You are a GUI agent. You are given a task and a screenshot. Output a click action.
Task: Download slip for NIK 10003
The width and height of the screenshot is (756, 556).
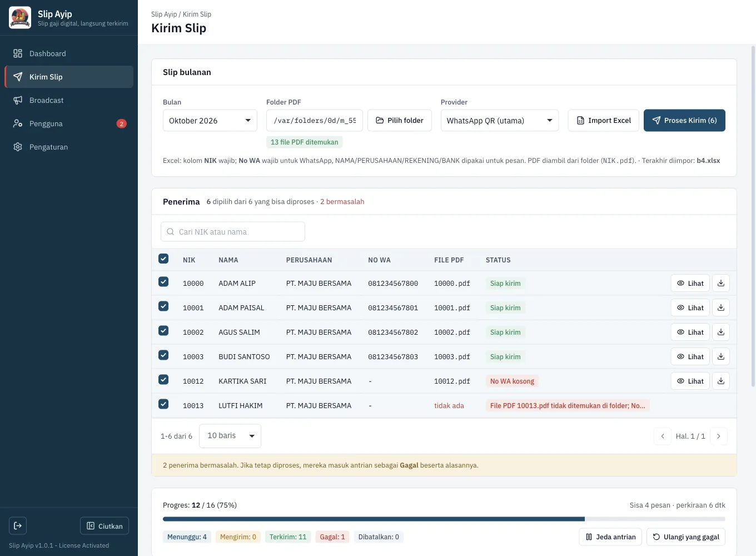721,357
